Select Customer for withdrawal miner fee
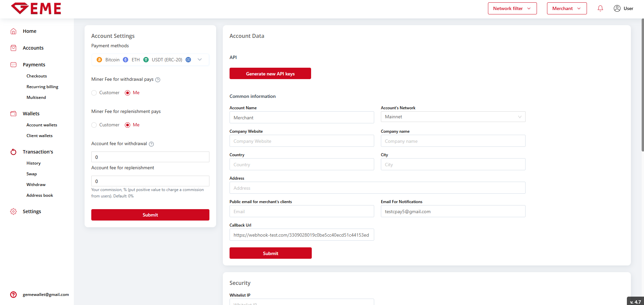Screen dimensions: 644x305 [x=94, y=93]
